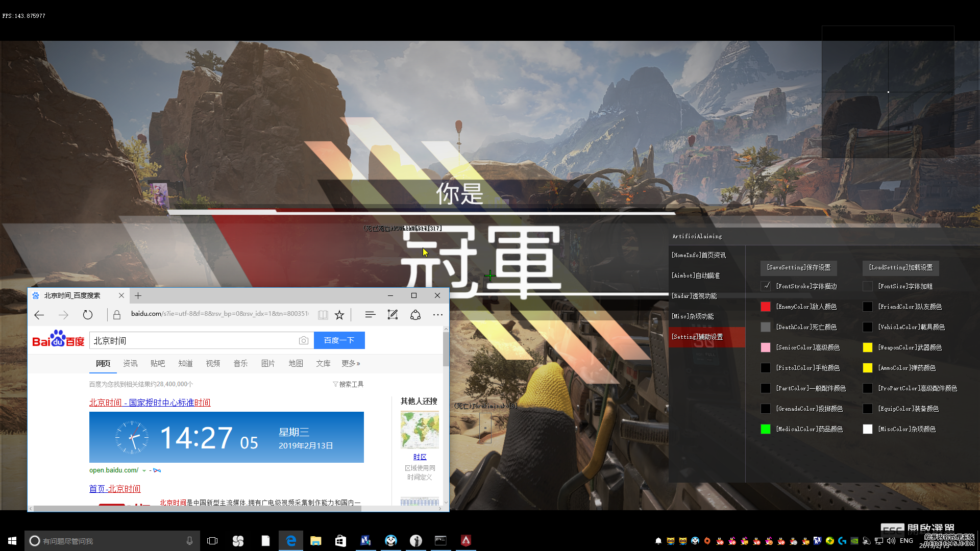Click the green MedicalColor swatch

pos(766,429)
